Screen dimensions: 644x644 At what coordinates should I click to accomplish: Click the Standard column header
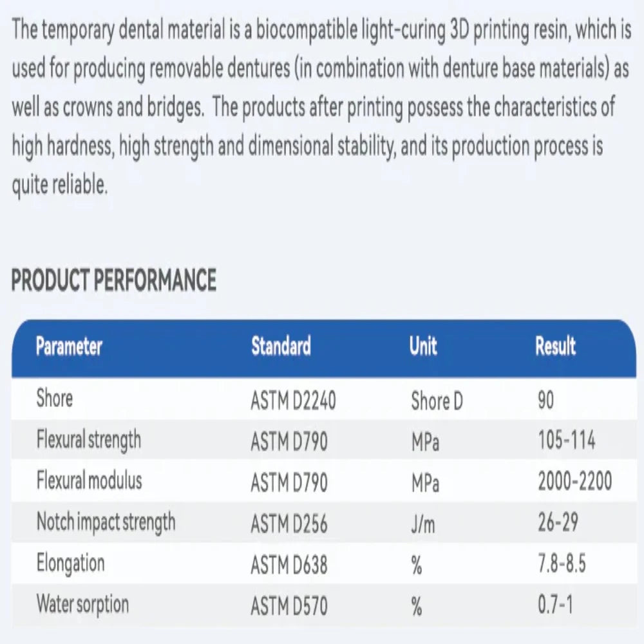pos(281,346)
